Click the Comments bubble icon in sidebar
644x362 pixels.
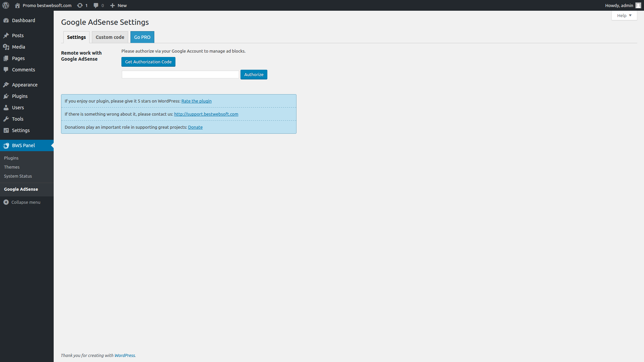tap(6, 70)
